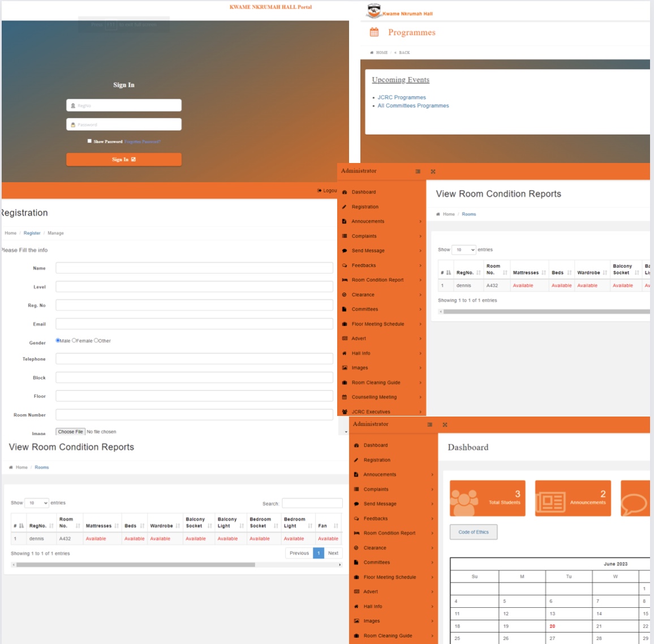Expand the Floor Meeting Schedule chevron in the sidebar beside View Room Condition Reports
Viewport: 654px width, 644px height.
point(420,324)
